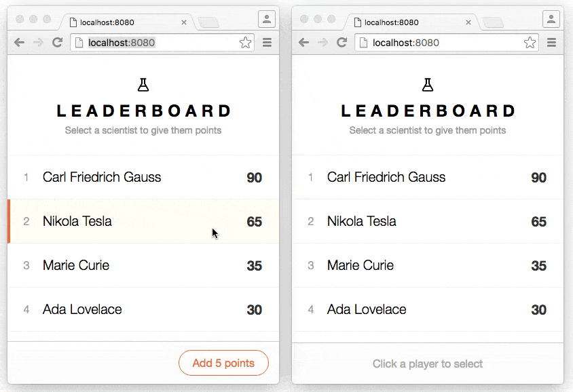The height and width of the screenshot is (392, 573).
Task: Go back in the right browser window
Action: coord(303,42)
